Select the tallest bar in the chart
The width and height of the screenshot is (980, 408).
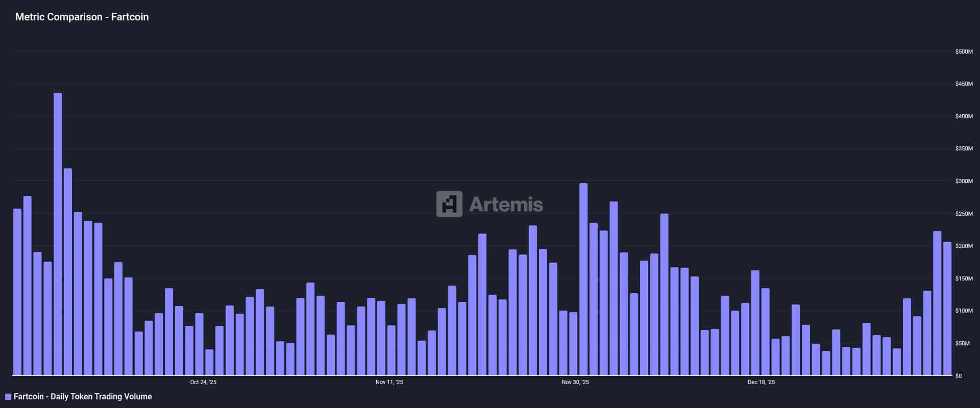58,235
